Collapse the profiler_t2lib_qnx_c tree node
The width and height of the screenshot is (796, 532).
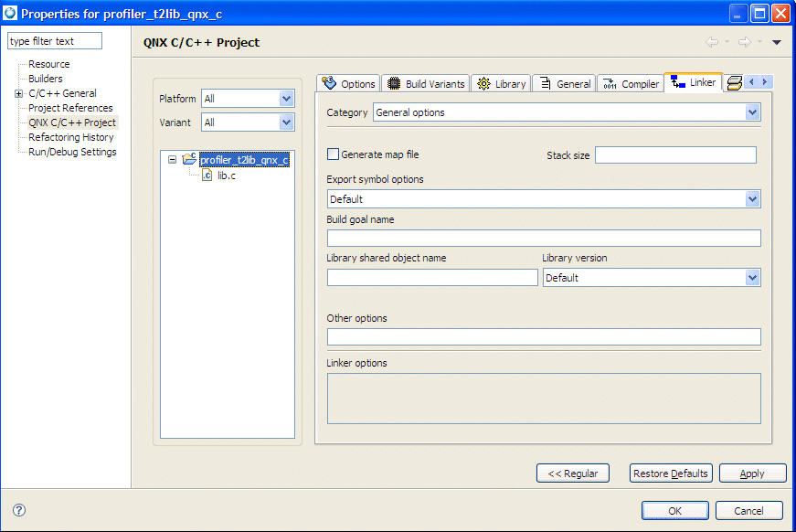click(172, 159)
